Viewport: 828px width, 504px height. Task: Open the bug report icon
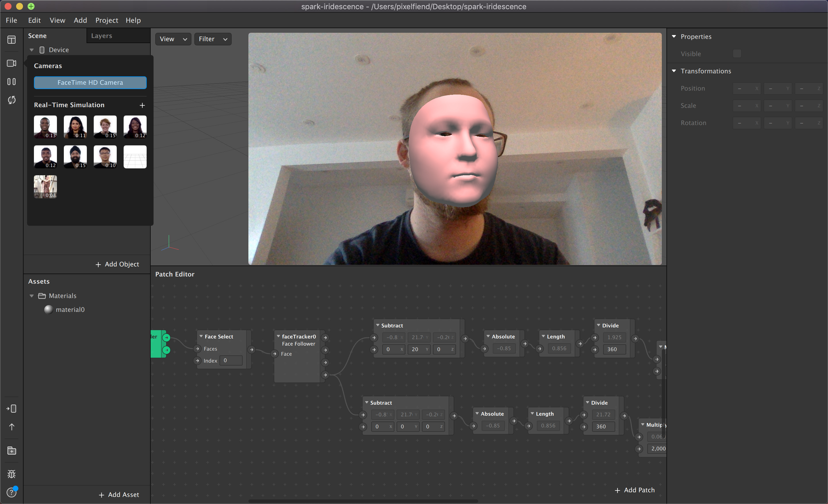tap(11, 474)
